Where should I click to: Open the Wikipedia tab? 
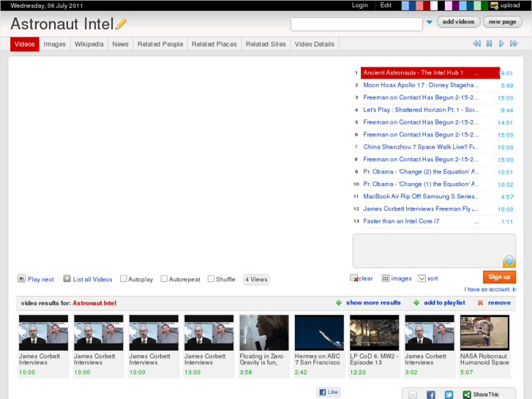pyautogui.click(x=89, y=44)
